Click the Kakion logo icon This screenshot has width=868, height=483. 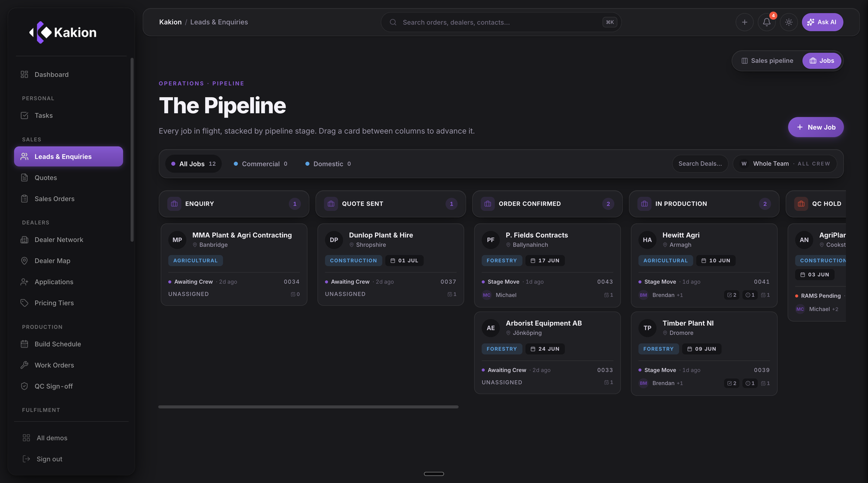tap(40, 33)
